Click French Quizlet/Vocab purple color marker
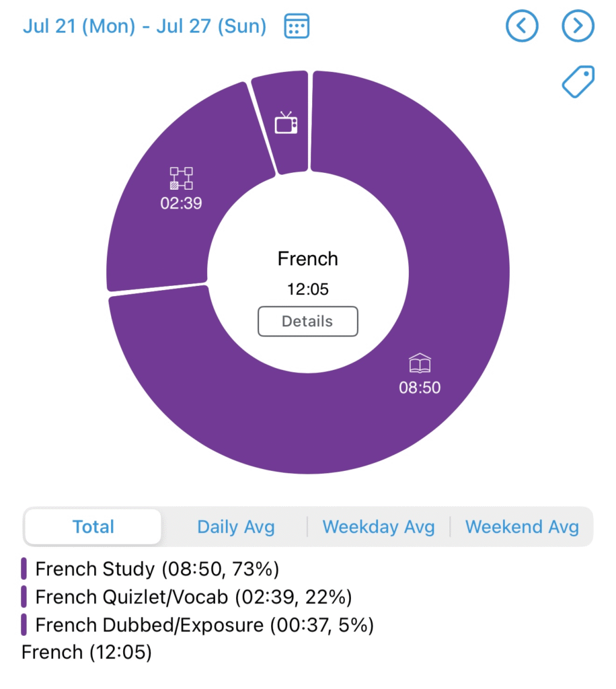This screenshot has height=689, width=616. [x=24, y=597]
